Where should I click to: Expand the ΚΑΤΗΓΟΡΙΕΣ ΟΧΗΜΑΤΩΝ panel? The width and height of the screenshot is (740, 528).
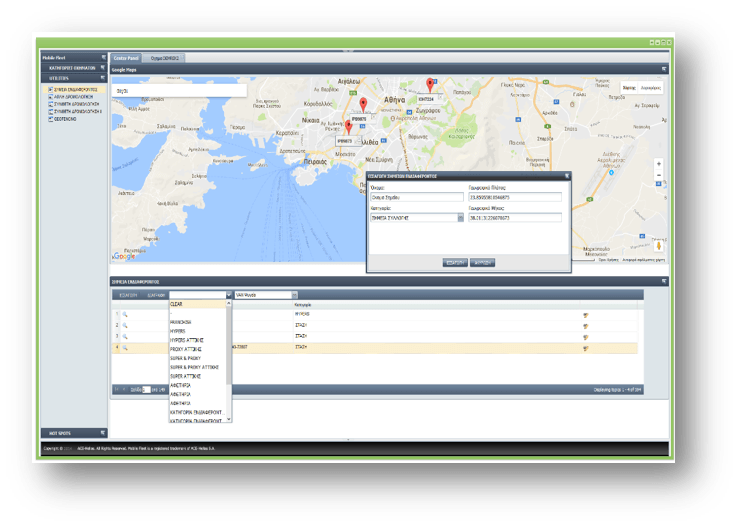coord(103,68)
